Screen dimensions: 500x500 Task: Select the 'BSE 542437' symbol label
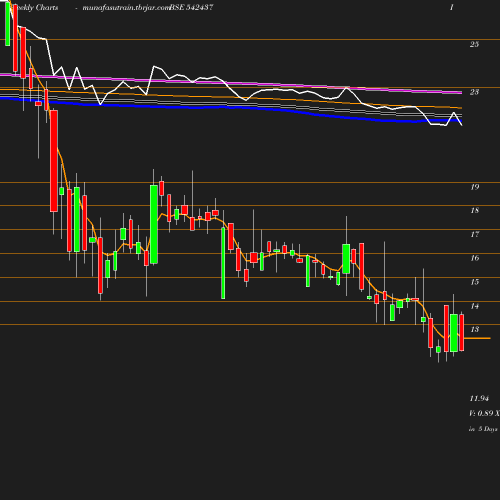tap(191, 7)
